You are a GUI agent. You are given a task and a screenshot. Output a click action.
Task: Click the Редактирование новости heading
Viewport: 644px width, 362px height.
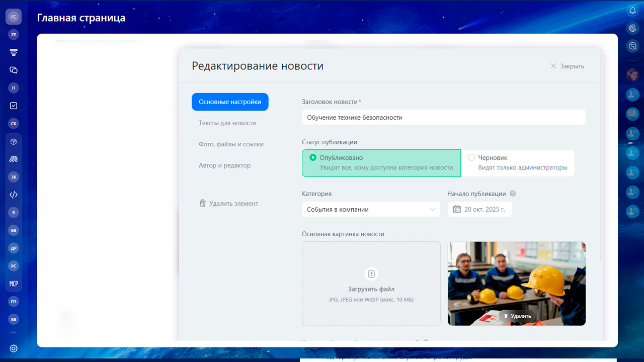coord(258,66)
